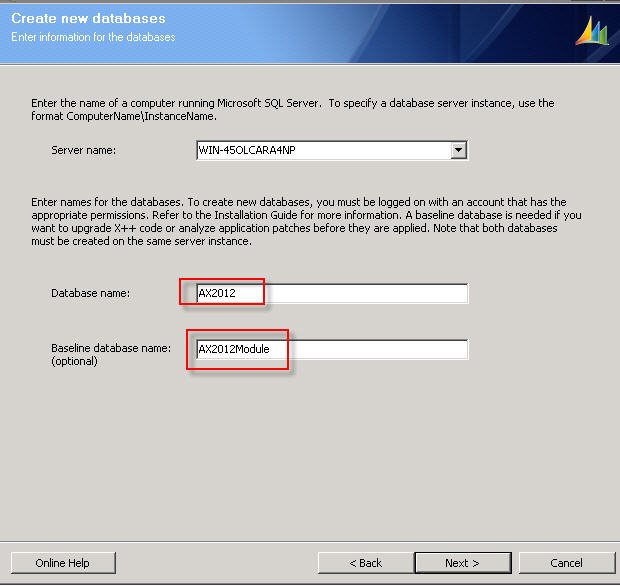The height and width of the screenshot is (586, 620).
Task: Click the '(optional)' label text
Action: (74, 361)
